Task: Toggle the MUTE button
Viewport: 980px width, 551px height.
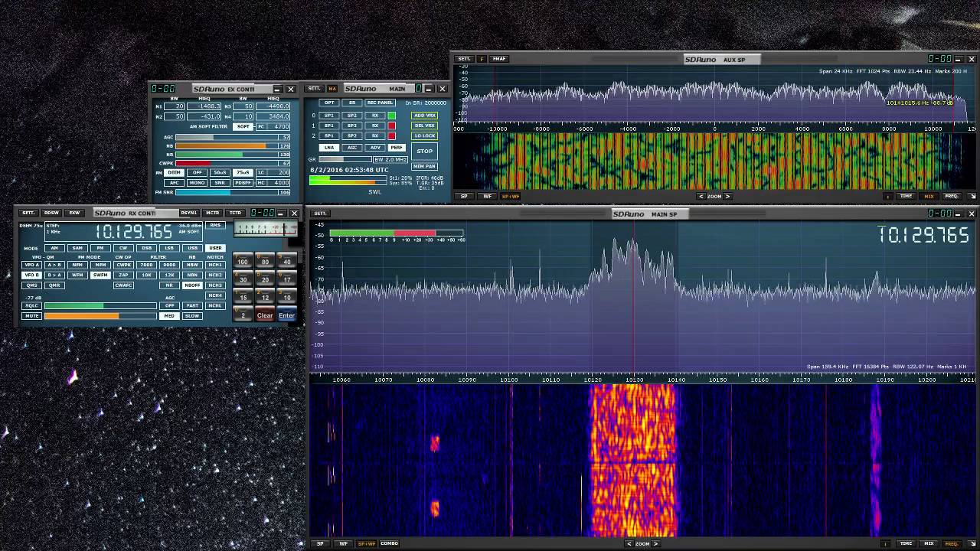Action: [x=31, y=315]
